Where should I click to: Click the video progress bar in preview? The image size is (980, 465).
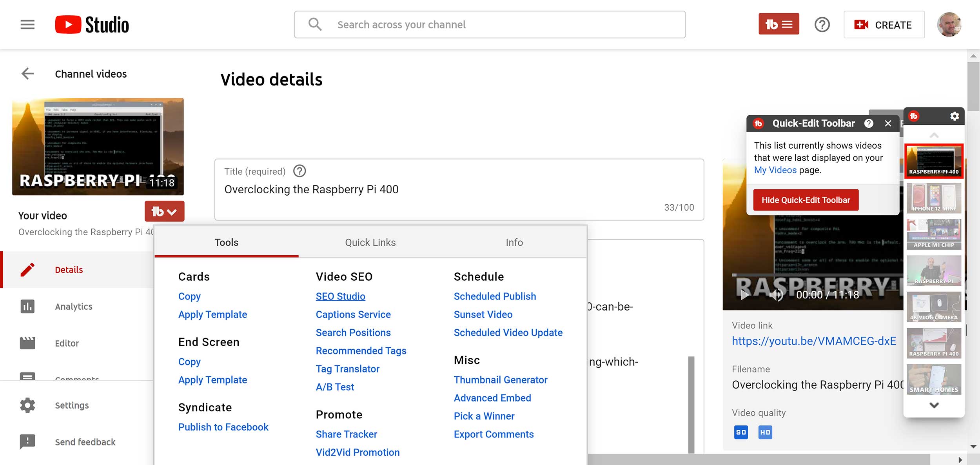(817, 275)
